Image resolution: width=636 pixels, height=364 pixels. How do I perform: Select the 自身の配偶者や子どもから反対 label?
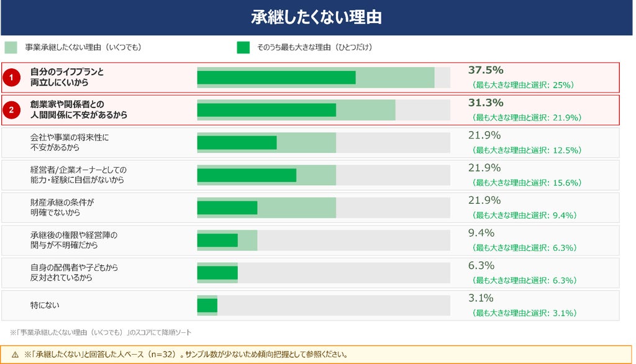[x=75, y=272]
